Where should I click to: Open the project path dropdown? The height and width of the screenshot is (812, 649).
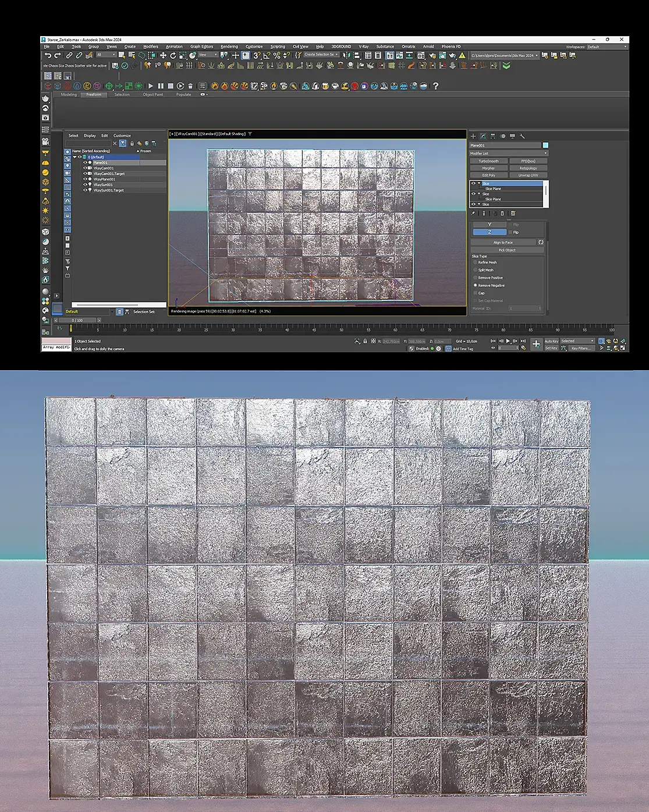click(x=505, y=55)
